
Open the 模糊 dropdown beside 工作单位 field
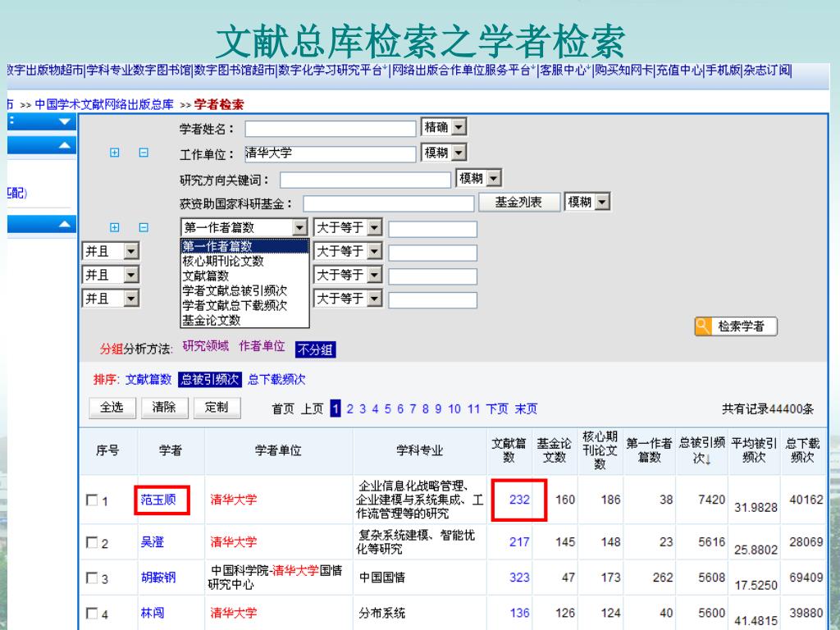(459, 153)
